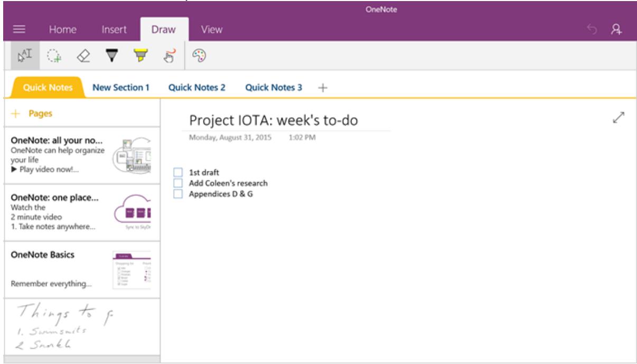Viewport: 637px width, 364px height.
Task: Check the 1st draft to-do box
Action: (178, 173)
